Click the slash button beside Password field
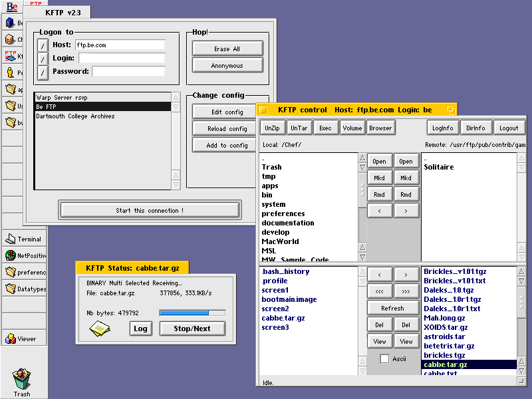Image resolution: width=532 pixels, height=399 pixels. [43, 72]
